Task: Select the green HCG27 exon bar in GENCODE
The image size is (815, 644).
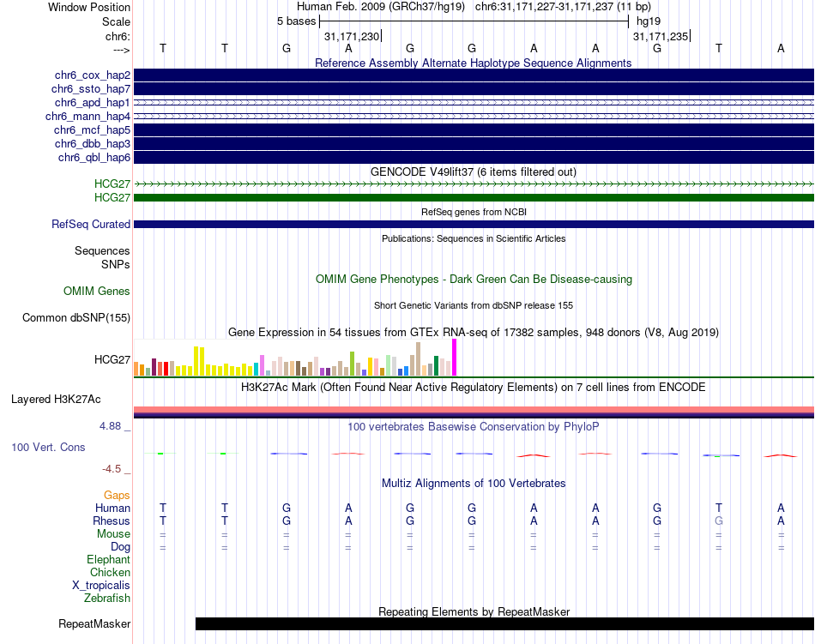Action: tap(474, 197)
